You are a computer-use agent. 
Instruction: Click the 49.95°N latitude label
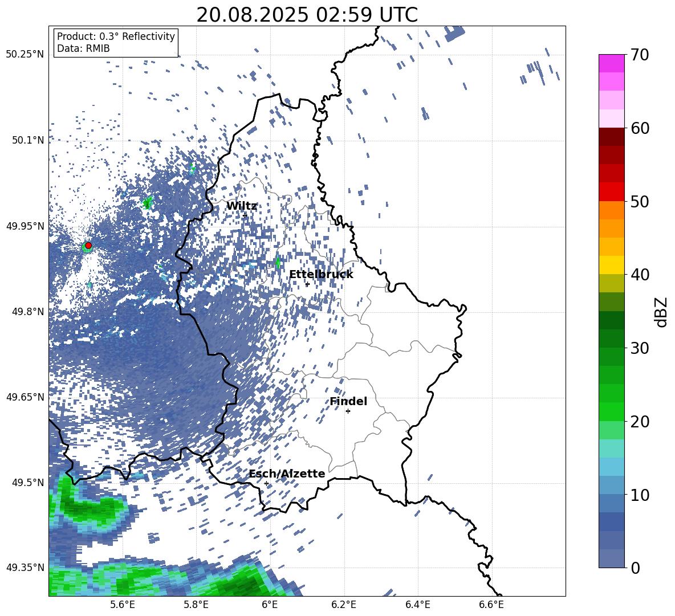point(26,226)
